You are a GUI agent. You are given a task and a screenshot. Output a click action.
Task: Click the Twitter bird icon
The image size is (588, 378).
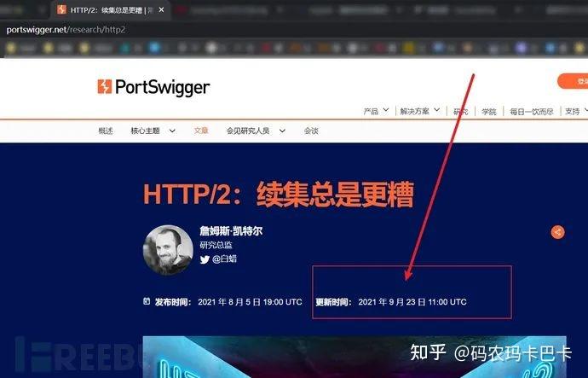205,259
